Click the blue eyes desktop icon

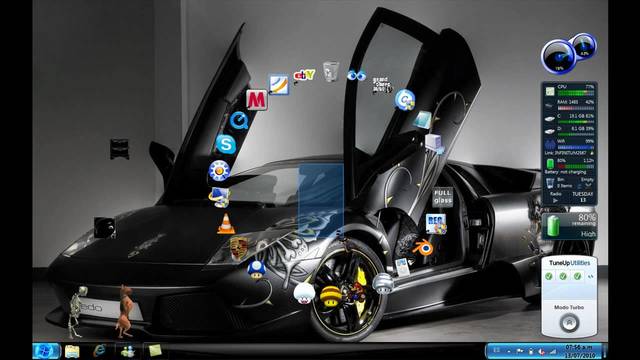click(356, 75)
